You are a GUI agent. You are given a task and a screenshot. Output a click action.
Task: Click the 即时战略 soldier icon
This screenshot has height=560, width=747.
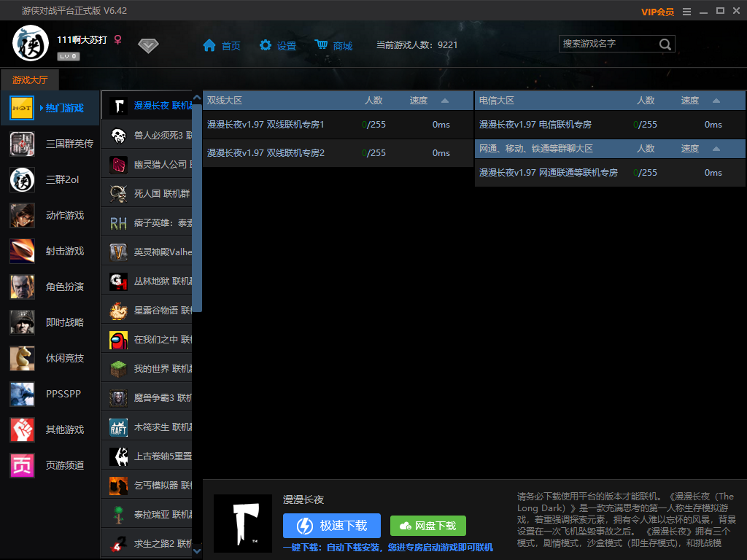click(x=22, y=322)
